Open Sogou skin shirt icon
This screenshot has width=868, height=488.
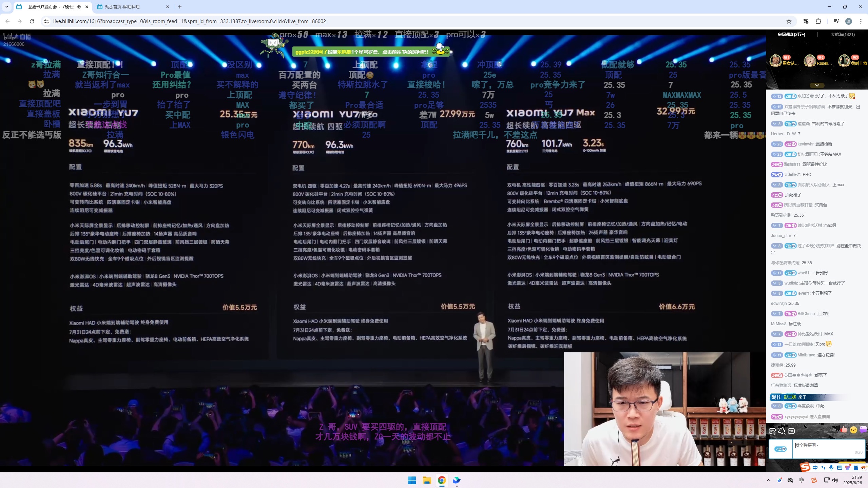coord(848,468)
